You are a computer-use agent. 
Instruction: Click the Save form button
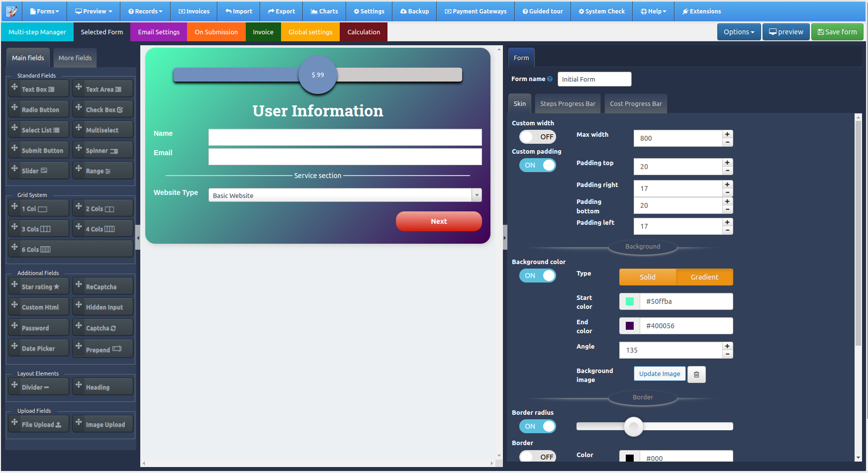tap(837, 31)
